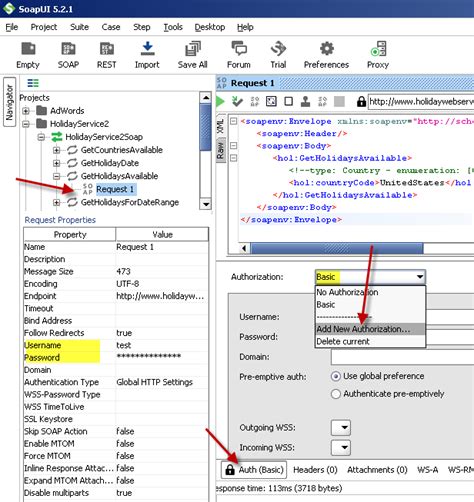Click the project tree scrollbar down arrow
Image resolution: width=474 pixels, height=502 pixels.
pyautogui.click(x=206, y=204)
